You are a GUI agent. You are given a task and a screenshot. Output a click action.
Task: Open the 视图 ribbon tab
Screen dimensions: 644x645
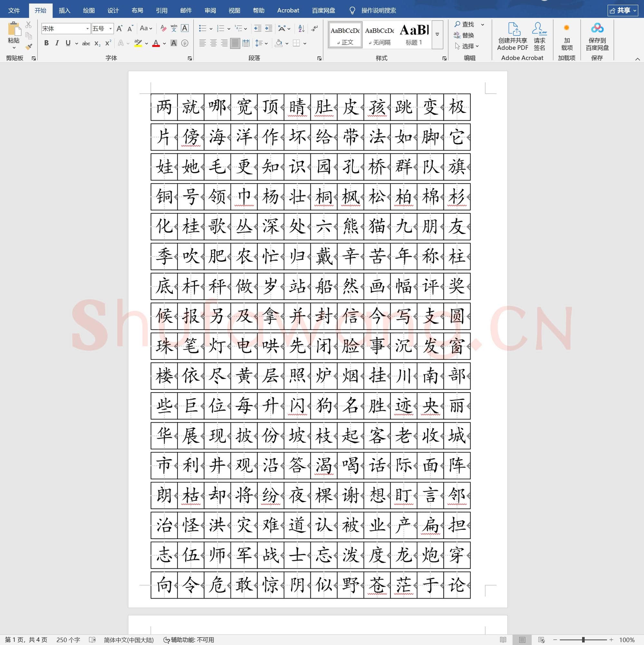(235, 10)
